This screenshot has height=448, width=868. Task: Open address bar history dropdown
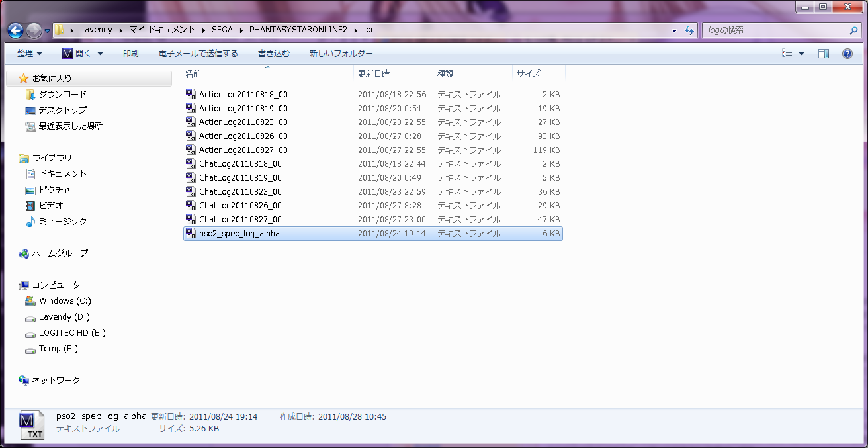tap(674, 30)
